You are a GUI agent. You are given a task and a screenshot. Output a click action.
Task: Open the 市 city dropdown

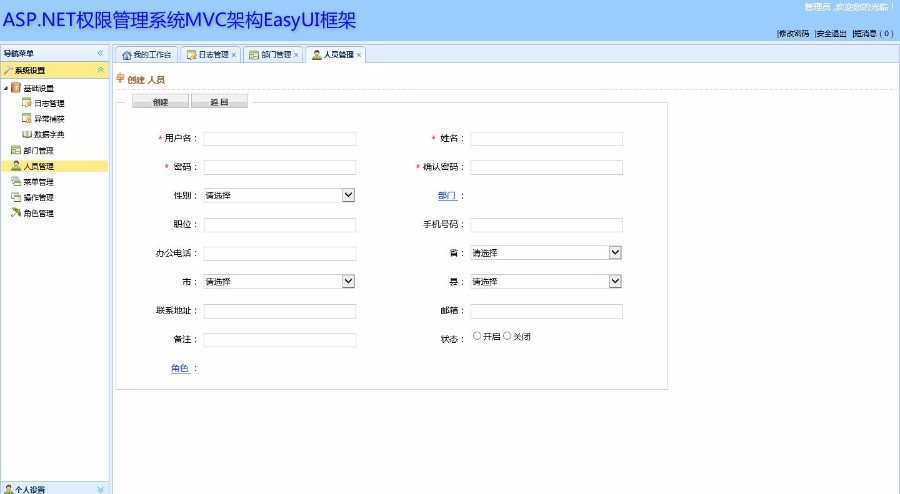[280, 281]
